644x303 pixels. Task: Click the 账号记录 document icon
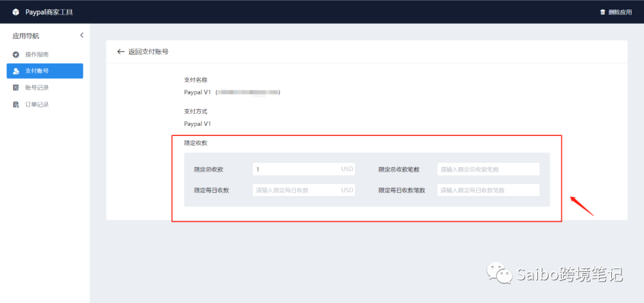tap(16, 88)
